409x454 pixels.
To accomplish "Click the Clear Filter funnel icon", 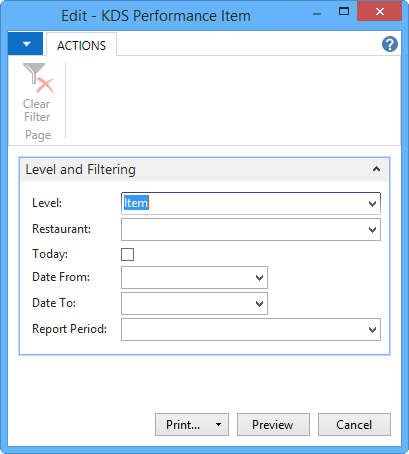I will pos(38,78).
